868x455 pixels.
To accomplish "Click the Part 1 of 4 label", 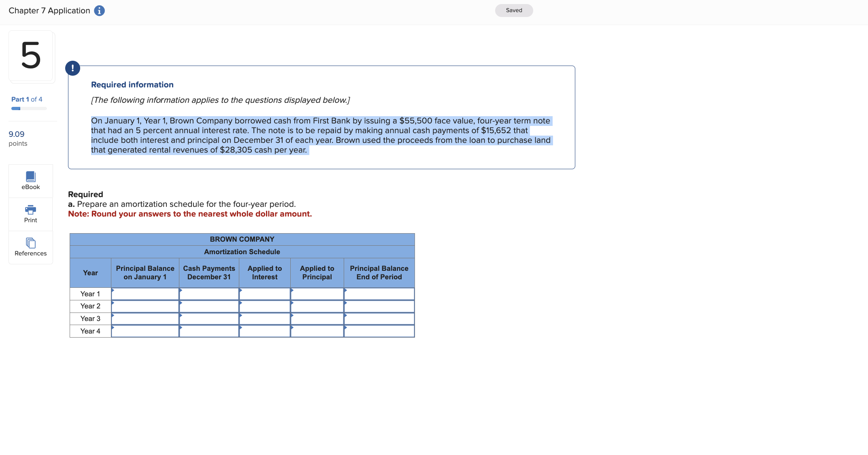I will tap(27, 99).
